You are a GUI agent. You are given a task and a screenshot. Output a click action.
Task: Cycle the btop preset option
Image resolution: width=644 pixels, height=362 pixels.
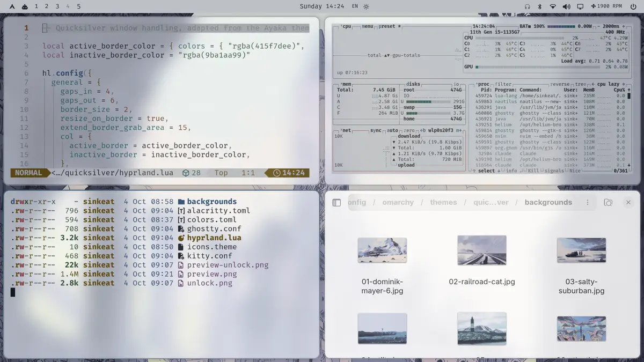390,26
